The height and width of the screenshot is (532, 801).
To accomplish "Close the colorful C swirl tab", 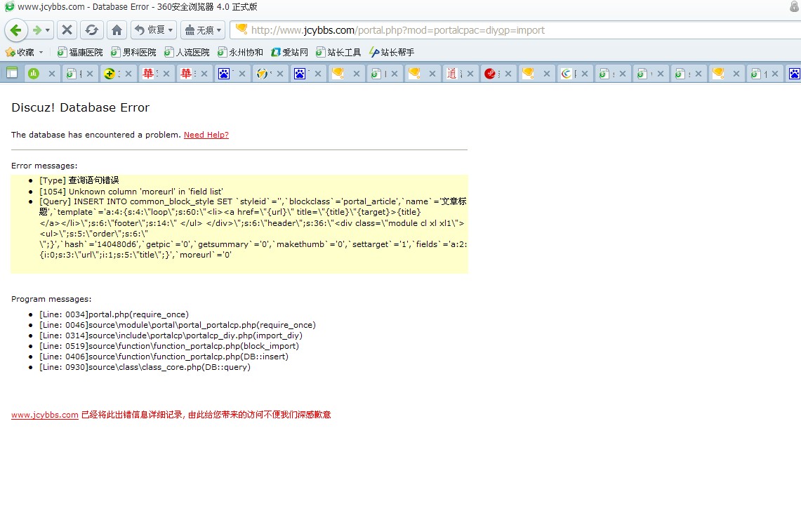I will [584, 74].
